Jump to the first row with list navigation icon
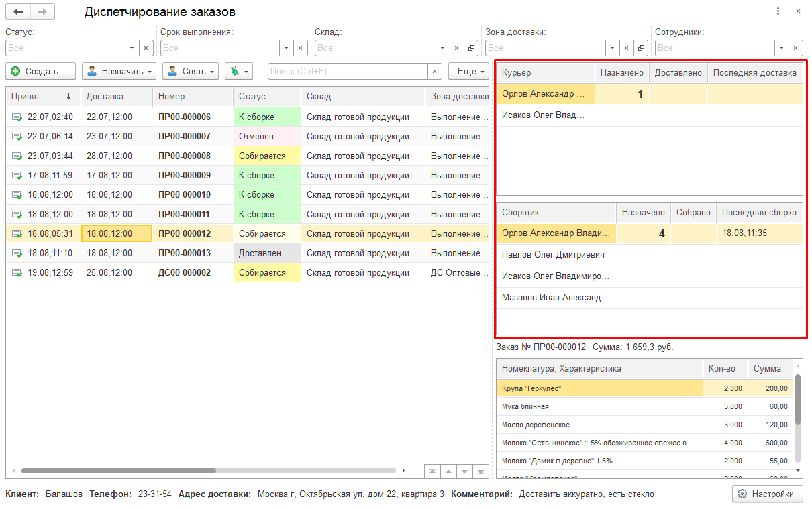This screenshot has height=509, width=812. pos(432,471)
